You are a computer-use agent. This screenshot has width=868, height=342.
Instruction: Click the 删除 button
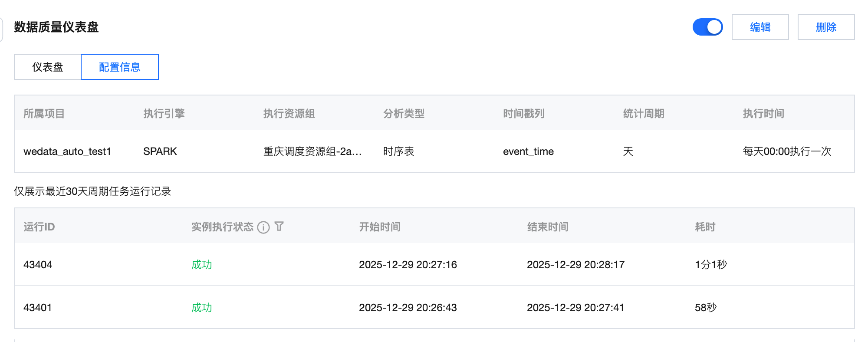coord(826,27)
